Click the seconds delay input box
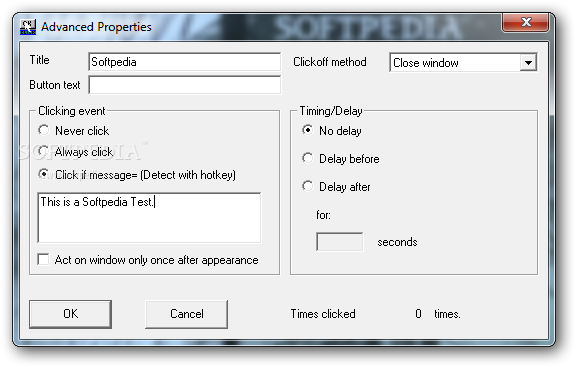Screen dimensions: 576x367 point(339,242)
